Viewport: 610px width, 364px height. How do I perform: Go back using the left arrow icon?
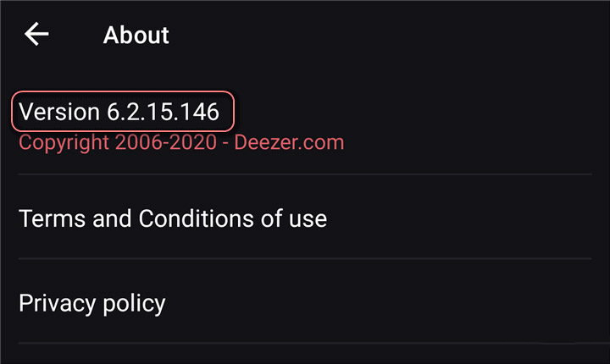(36, 34)
